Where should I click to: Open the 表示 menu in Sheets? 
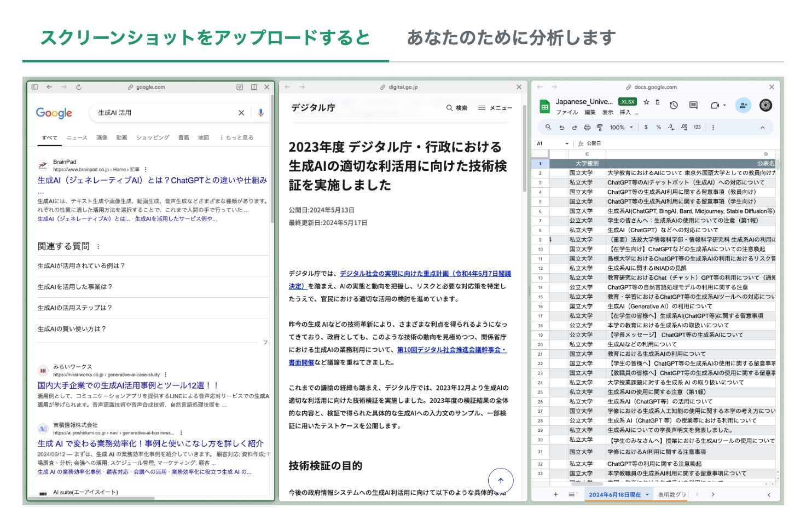(x=608, y=112)
